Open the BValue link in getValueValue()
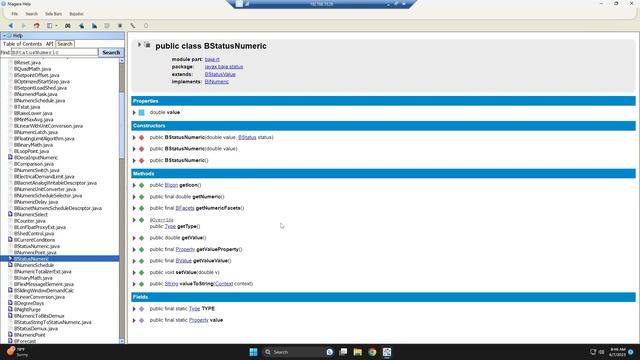 [184, 261]
